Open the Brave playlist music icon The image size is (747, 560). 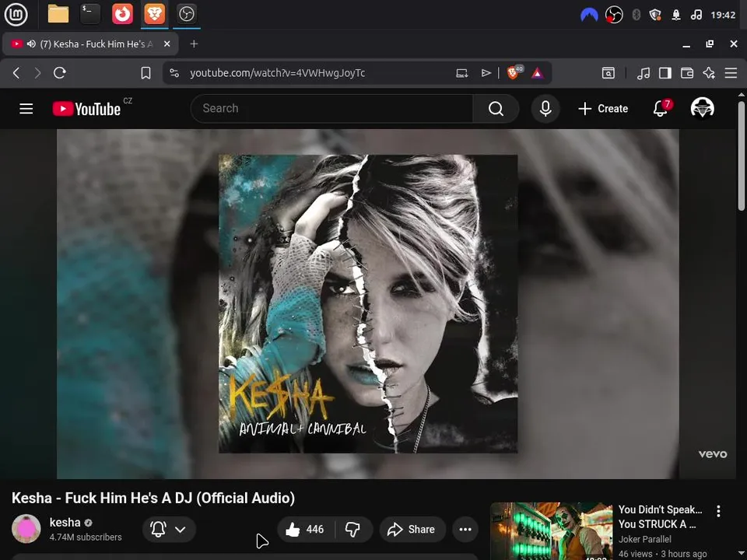click(x=644, y=73)
